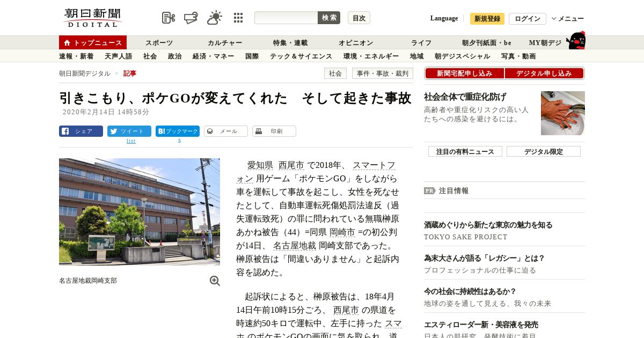Select the 朝夕刊紙面・be tab
This screenshot has width=644, height=338.
pos(487,42)
